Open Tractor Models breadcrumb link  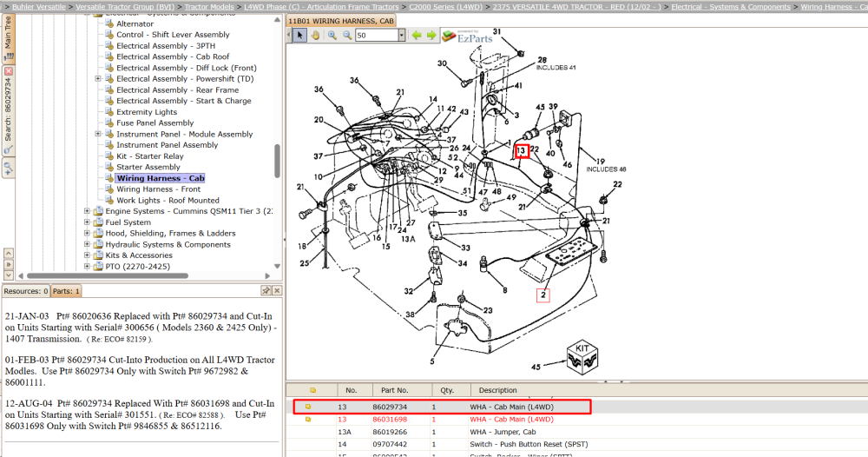209,7
